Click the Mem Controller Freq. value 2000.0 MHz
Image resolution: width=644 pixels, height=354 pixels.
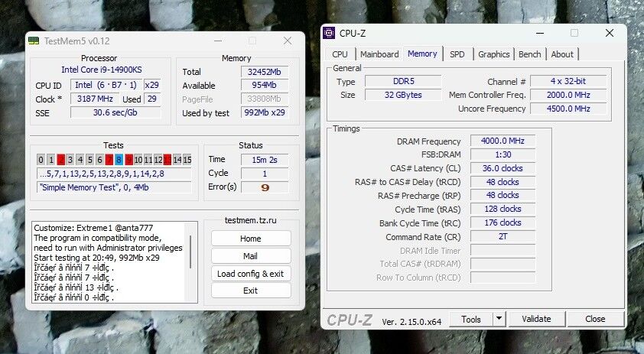[x=568, y=95]
